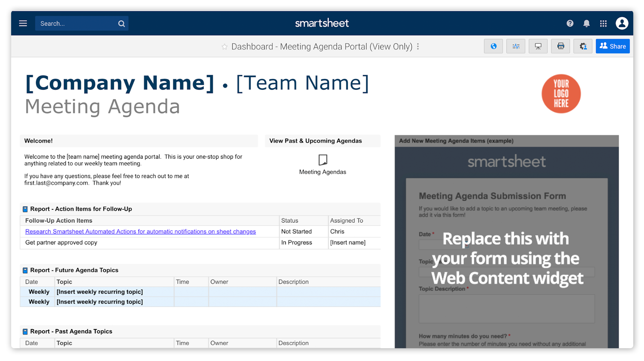Viewport: 644px width, 361px height.
Task: Start presentation view mode
Action: click(x=538, y=46)
